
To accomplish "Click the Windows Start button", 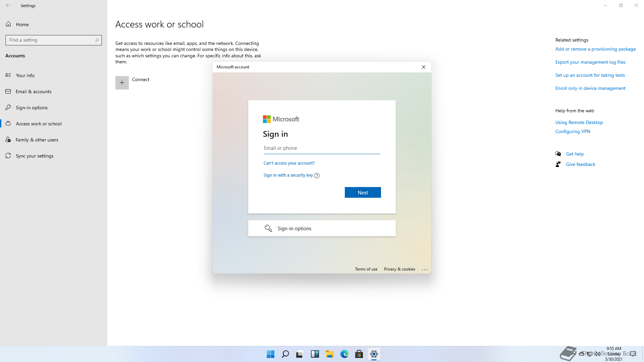I will tap(270, 354).
